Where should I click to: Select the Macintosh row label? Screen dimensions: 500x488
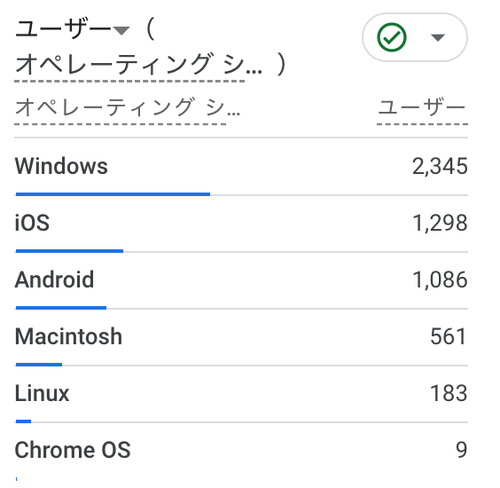pos(68,336)
